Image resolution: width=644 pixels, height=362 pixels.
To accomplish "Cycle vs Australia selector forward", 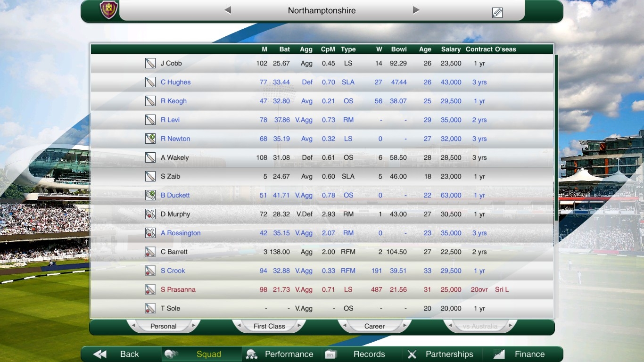I will [x=510, y=326].
